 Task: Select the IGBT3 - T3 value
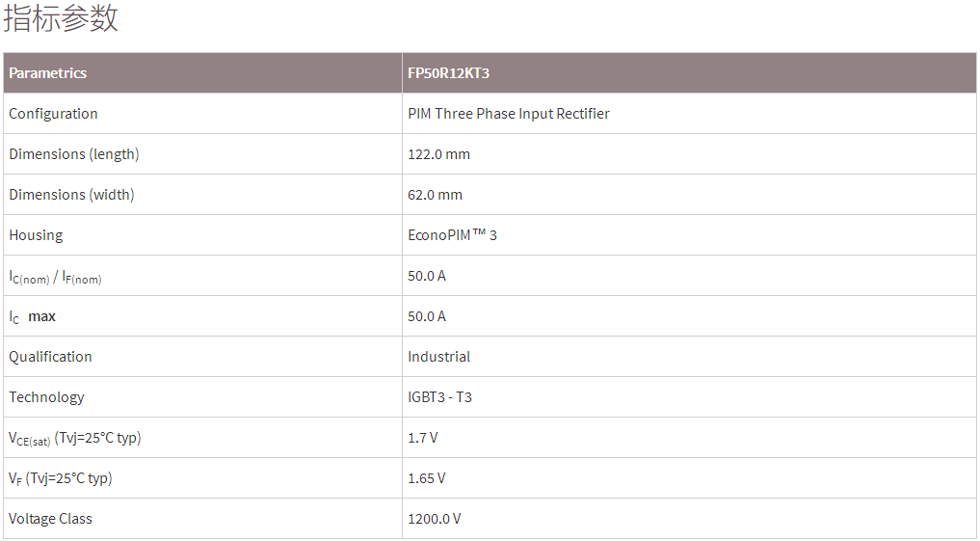click(x=440, y=397)
